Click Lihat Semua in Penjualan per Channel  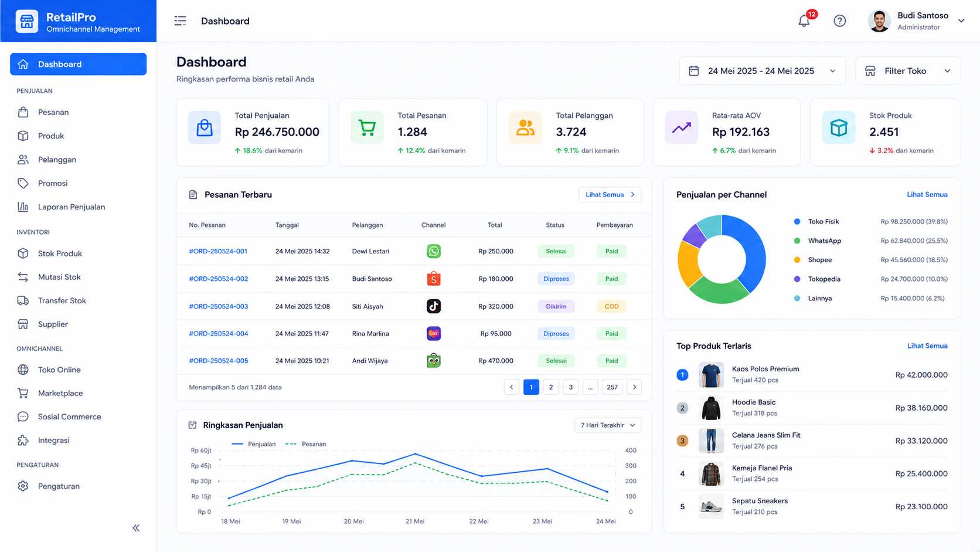pos(927,195)
